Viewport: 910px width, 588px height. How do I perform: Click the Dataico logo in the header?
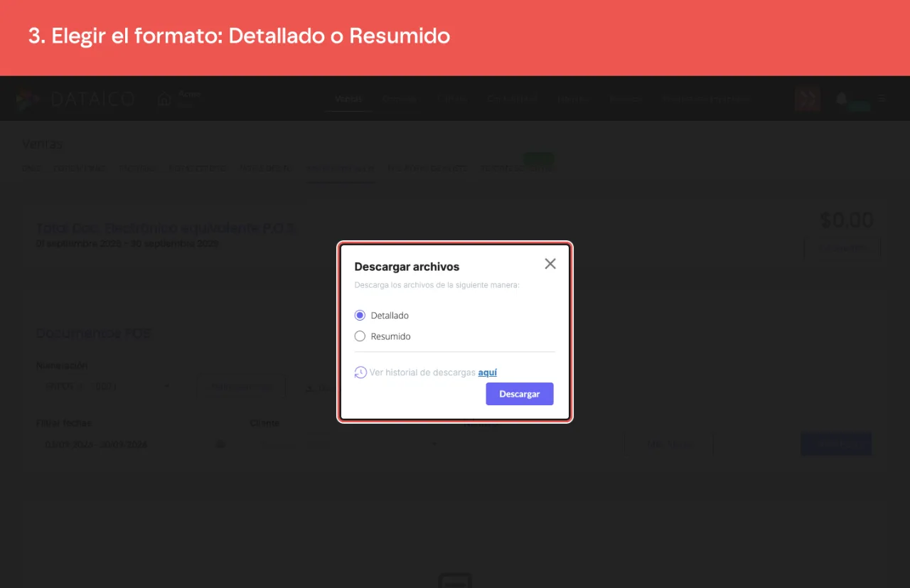click(x=75, y=99)
